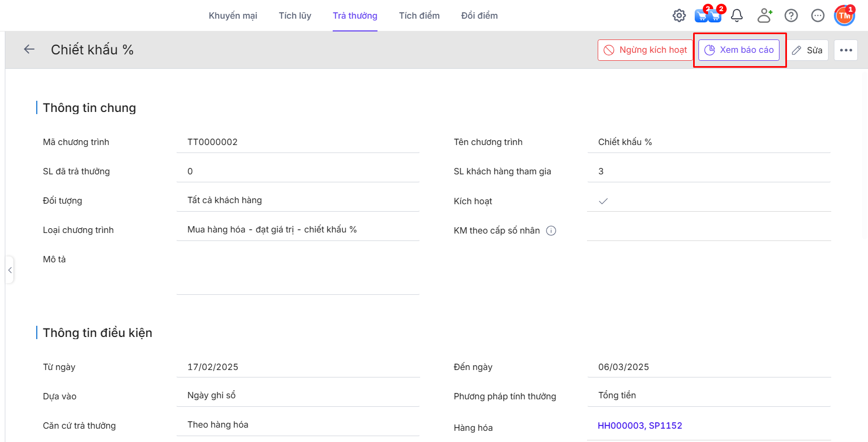Click Ngừng kích hoạt button
Viewport: 868px width, 442px height.
tap(645, 50)
